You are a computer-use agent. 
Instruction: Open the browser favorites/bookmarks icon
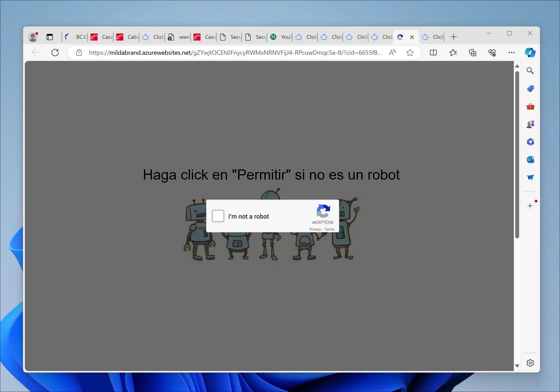[x=452, y=52]
